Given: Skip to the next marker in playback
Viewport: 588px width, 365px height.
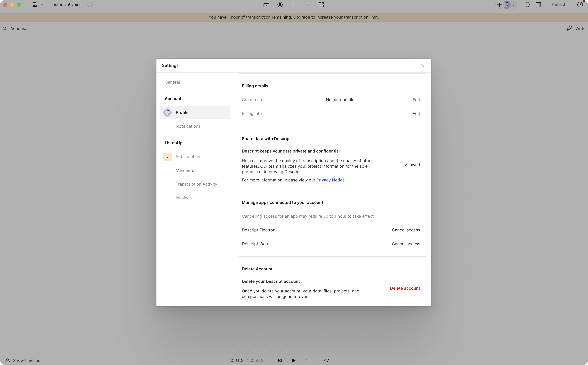Looking at the screenshot, I should pyautogui.click(x=307, y=360).
